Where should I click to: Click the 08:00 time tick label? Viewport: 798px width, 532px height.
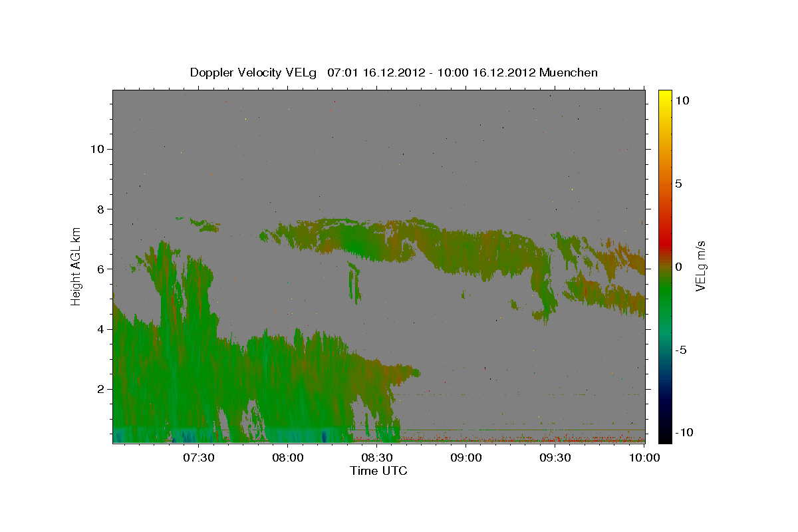click(x=288, y=458)
